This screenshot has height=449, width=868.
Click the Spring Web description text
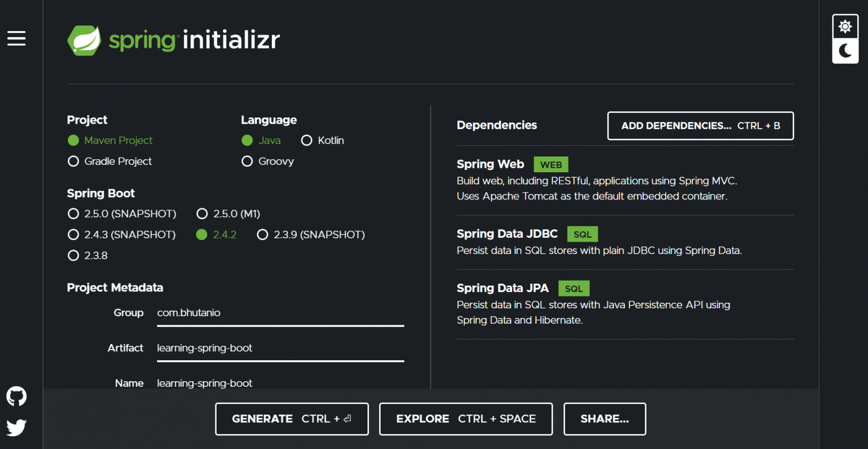click(597, 189)
